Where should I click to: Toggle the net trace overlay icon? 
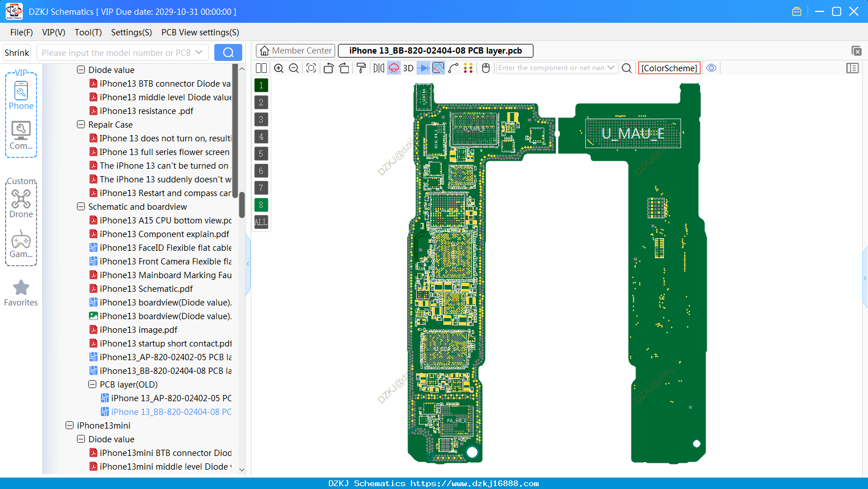[438, 68]
